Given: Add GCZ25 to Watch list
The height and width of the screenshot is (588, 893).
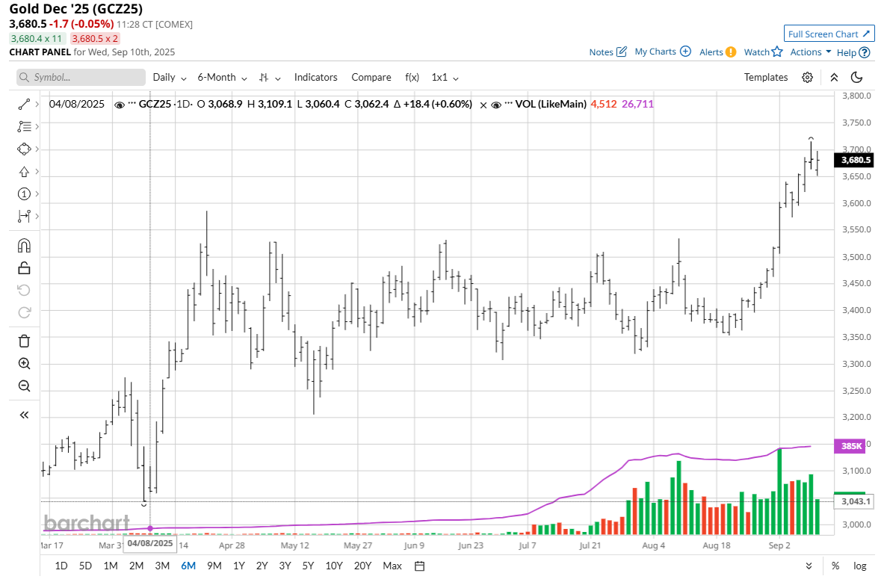Looking at the screenshot, I should pyautogui.click(x=763, y=52).
